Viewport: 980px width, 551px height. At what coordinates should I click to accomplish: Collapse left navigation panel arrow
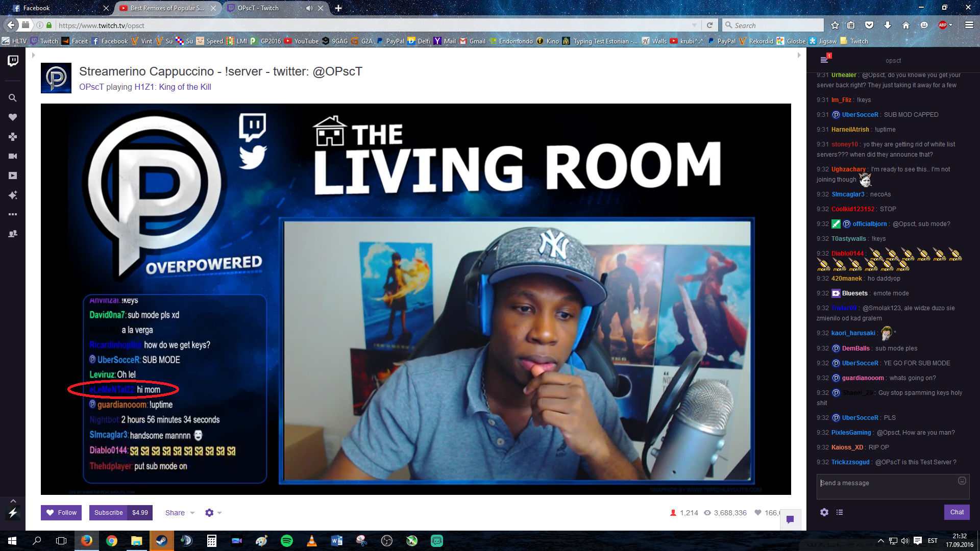(33, 55)
